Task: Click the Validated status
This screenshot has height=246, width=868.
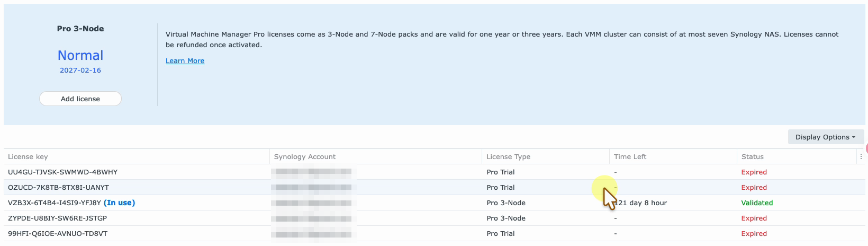Action: tap(757, 203)
